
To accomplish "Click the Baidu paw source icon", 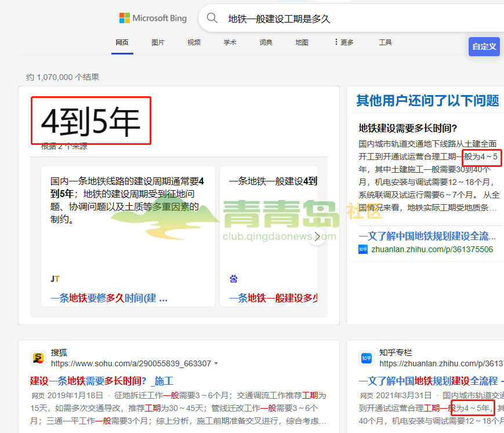I will [x=234, y=279].
